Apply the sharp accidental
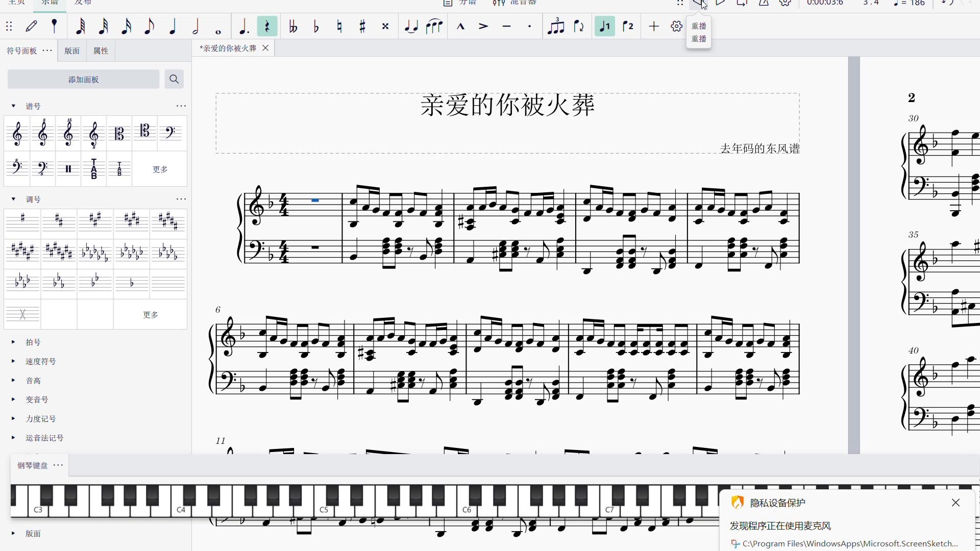 (x=362, y=27)
